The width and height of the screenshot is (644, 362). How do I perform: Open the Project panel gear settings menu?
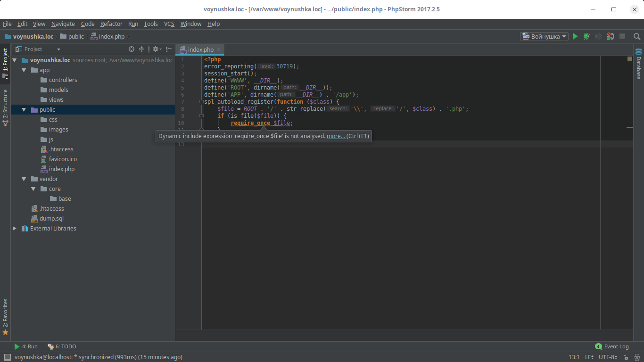(157, 49)
